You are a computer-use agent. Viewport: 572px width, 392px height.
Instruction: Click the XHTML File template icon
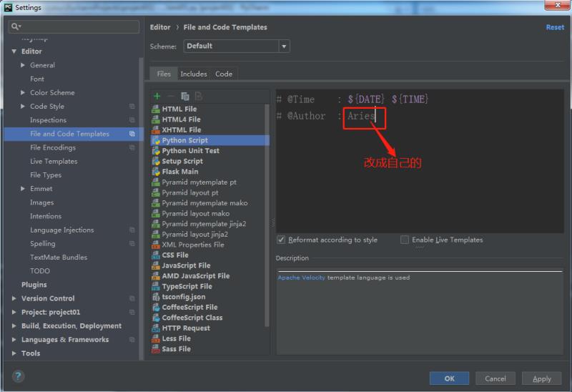point(156,129)
